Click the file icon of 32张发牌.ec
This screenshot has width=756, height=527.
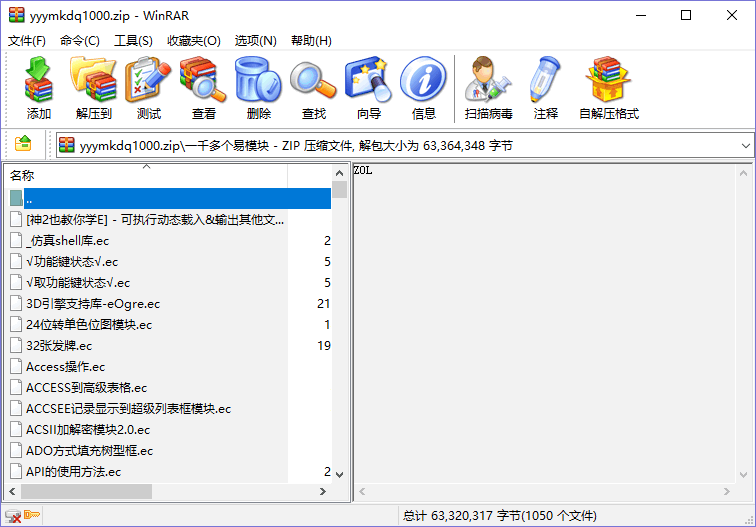coord(16,345)
